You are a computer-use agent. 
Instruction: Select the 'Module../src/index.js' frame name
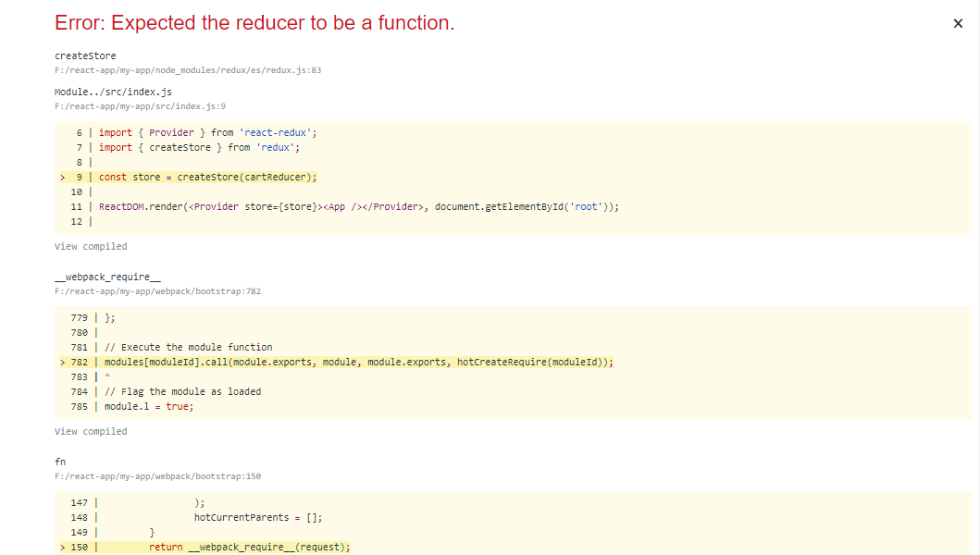113,92
